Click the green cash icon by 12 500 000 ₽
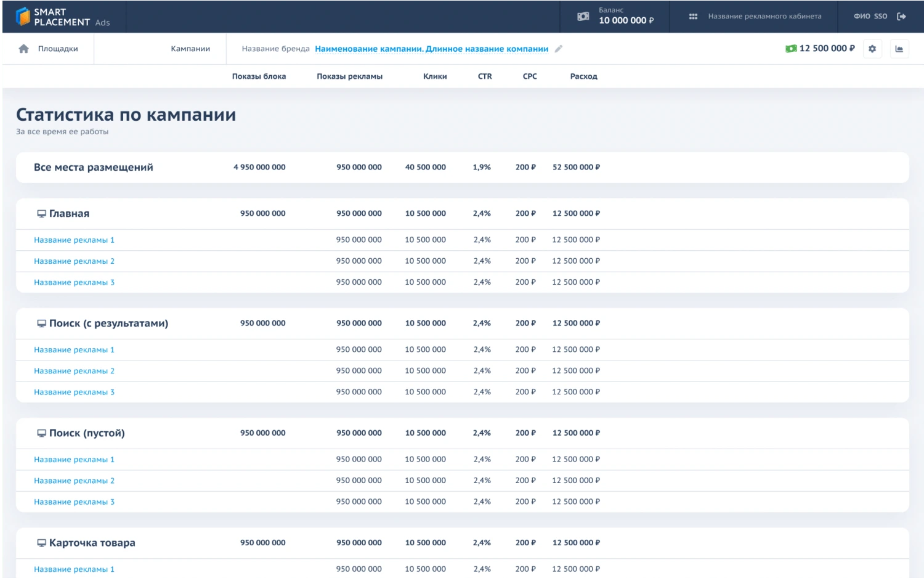 (x=791, y=49)
